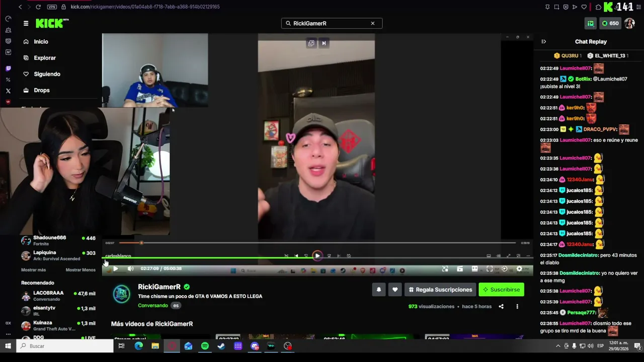Viewport: 644px width, 362px height.
Task: Click the RickiGamerR search field
Action: tap(332, 23)
